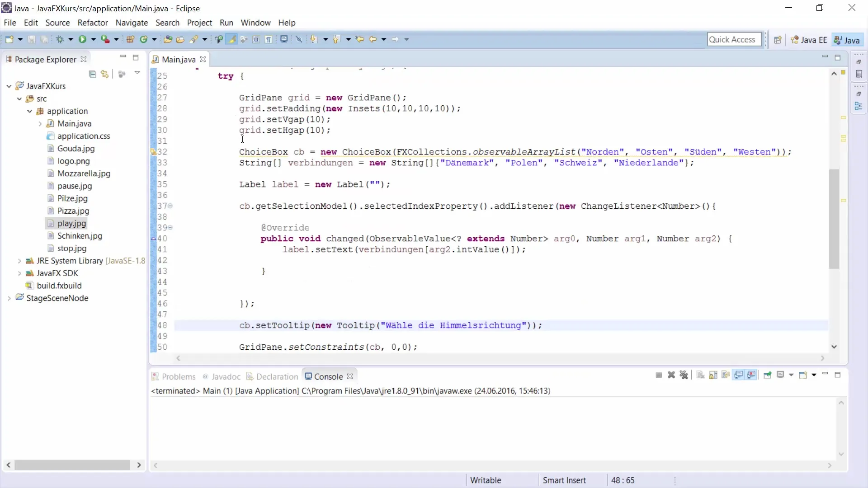Click the Last Edit Location icon
This screenshot has width=868, height=488.
click(x=360, y=40)
